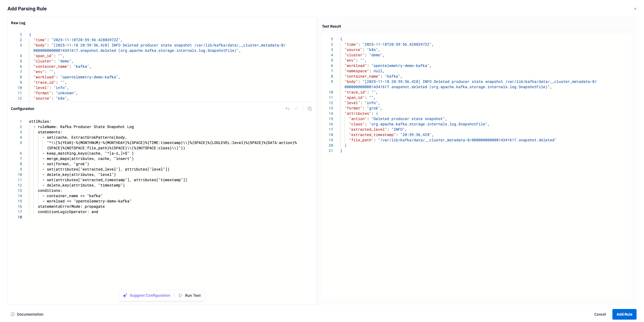This screenshot has height=322, width=644.
Task: Click the undo arrow in Configuration header
Action: coord(287,109)
